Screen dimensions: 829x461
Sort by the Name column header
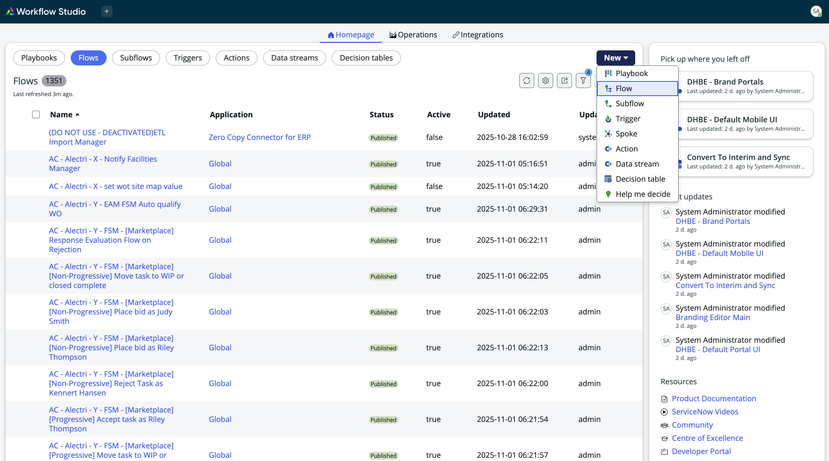(x=63, y=115)
